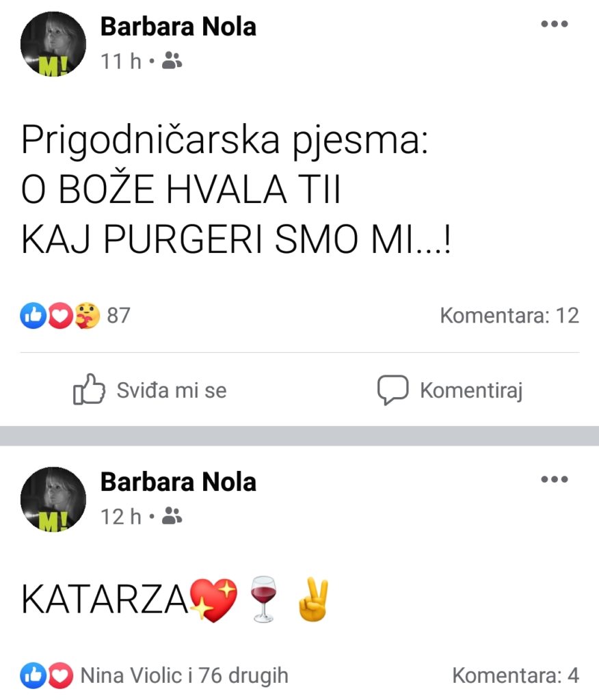The height and width of the screenshot is (700, 599).
Task: Open the three-dot menu on the KATARZA post
Action: (x=555, y=479)
